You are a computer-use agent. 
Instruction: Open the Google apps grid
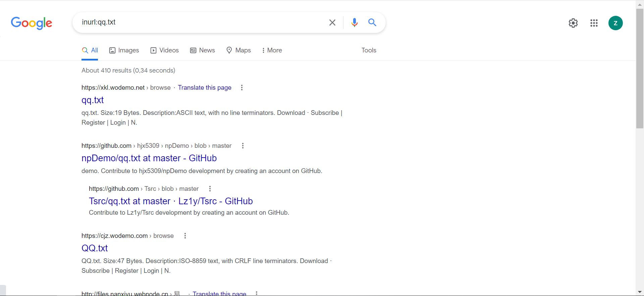(x=594, y=23)
